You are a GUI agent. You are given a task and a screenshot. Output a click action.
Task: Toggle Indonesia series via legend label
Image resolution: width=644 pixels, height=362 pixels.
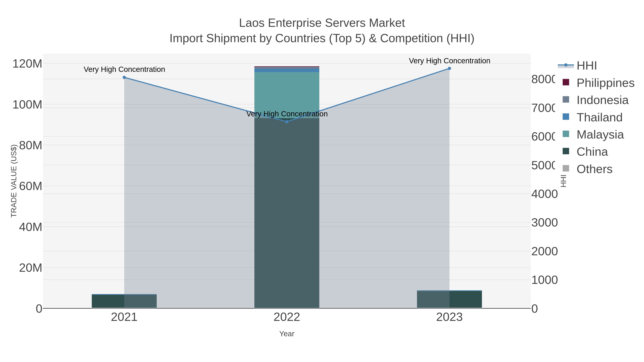[x=602, y=100]
